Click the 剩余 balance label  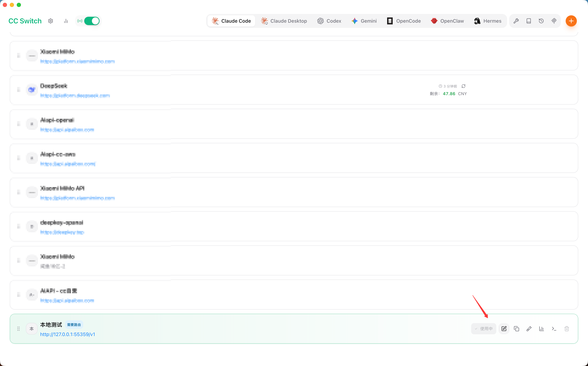tap(435, 94)
